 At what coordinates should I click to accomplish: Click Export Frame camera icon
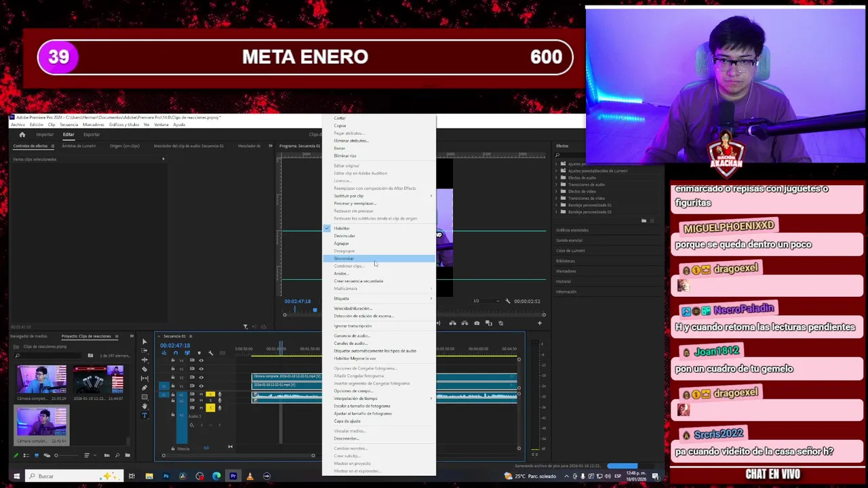477,323
